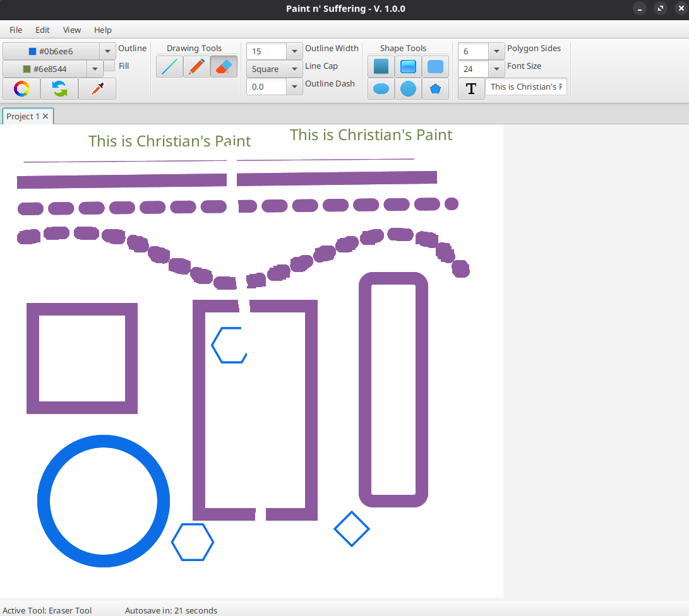The height and width of the screenshot is (616, 689).
Task: Activate the eyedropper color picker tool
Action: (97, 89)
